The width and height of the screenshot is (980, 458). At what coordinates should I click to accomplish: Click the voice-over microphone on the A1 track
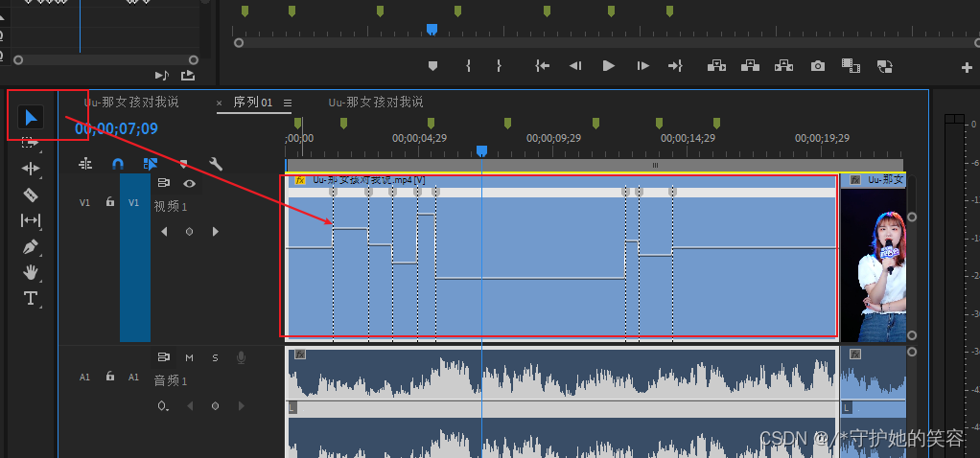click(241, 357)
